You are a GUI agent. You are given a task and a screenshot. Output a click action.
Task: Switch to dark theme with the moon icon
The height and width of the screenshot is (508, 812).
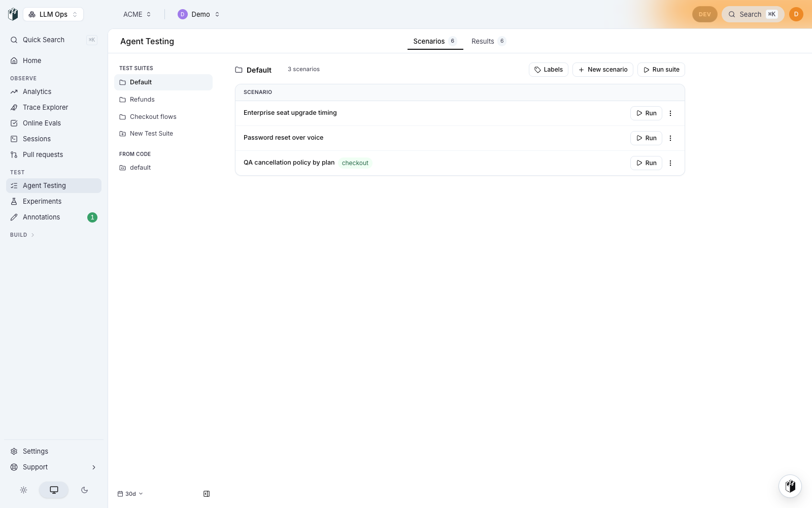coord(84,490)
